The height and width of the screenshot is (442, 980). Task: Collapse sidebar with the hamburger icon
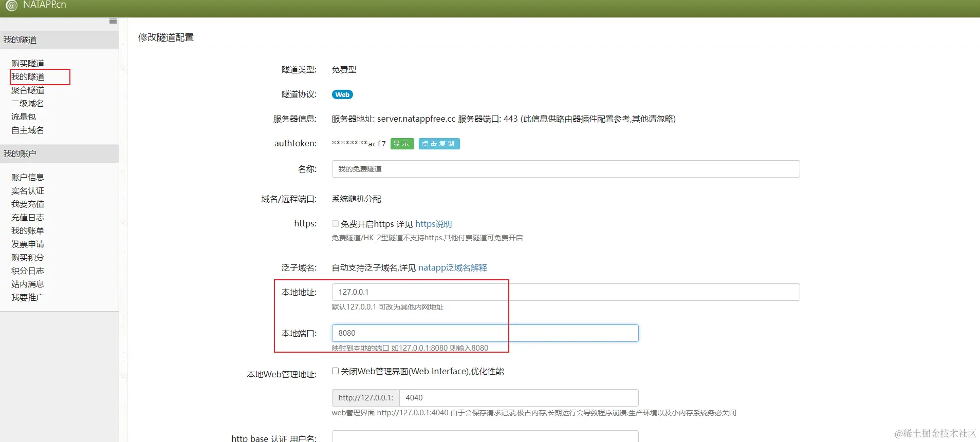coord(113,21)
